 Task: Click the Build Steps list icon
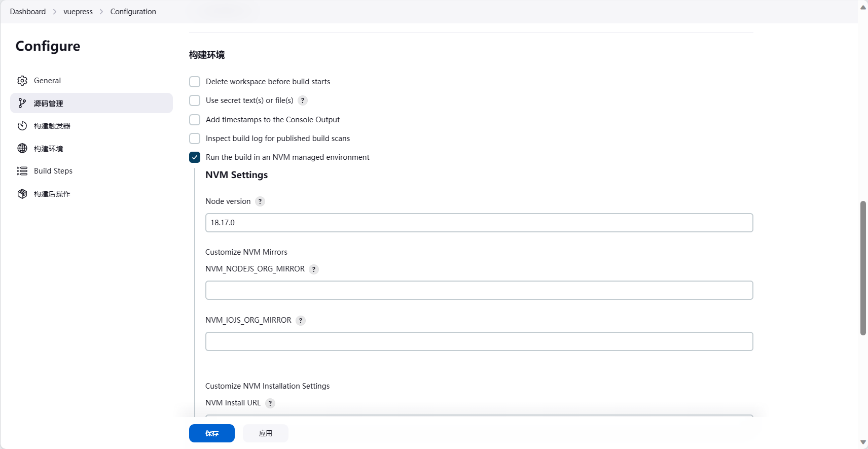point(22,171)
